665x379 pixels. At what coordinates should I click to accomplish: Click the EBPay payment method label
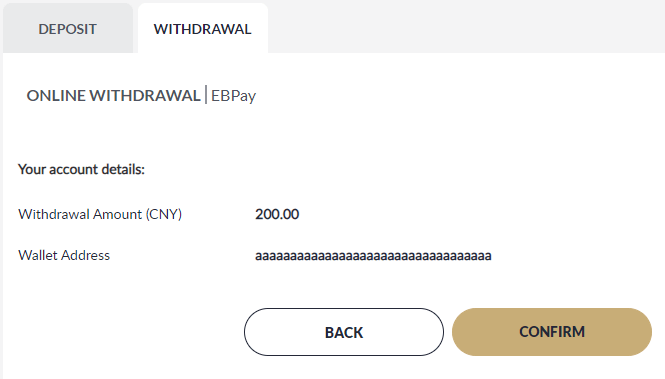tap(233, 96)
